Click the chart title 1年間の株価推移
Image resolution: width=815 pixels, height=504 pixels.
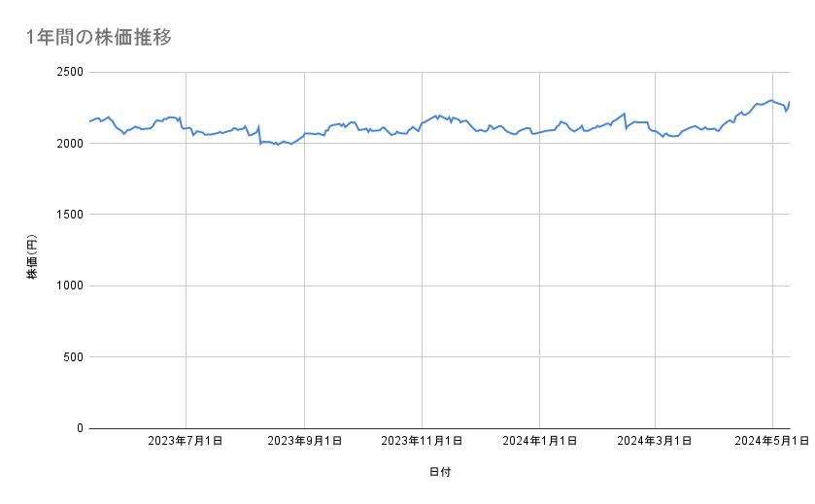102,37
